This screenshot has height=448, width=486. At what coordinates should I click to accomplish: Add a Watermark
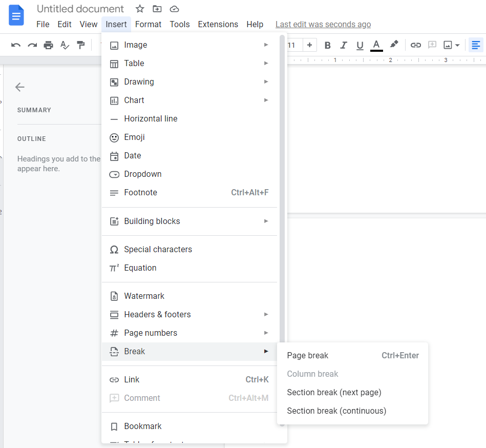[x=189, y=296]
